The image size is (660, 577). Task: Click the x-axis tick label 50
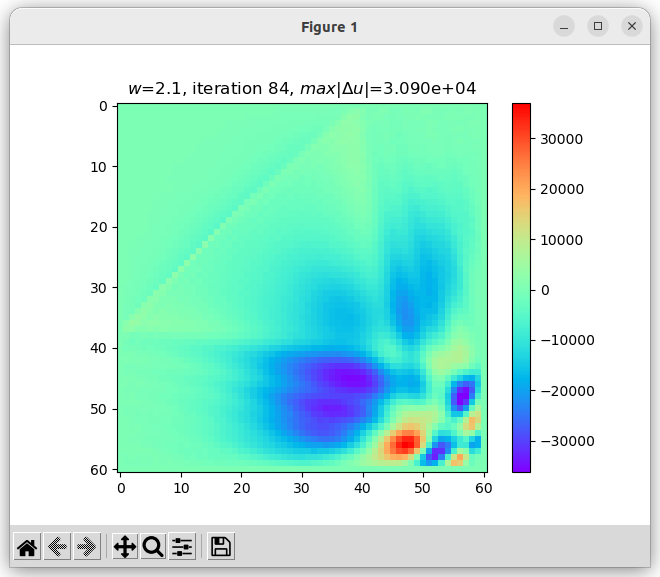click(x=422, y=488)
